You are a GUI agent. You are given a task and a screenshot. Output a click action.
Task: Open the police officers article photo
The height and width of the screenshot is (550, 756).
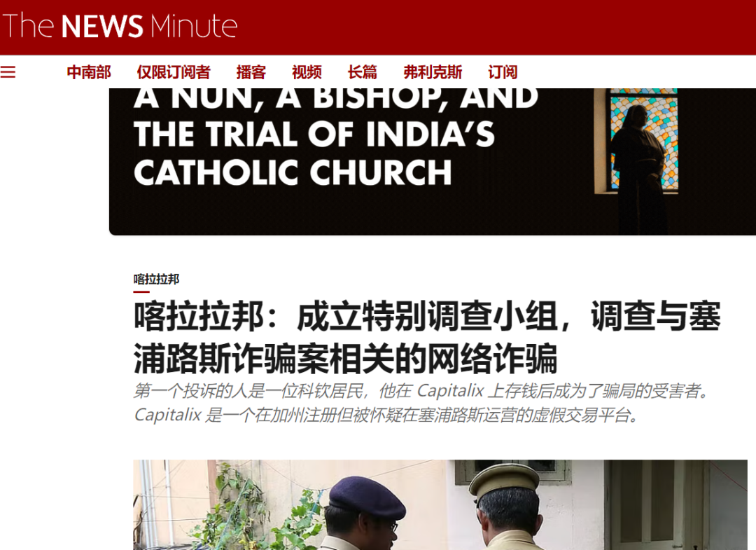click(440, 504)
